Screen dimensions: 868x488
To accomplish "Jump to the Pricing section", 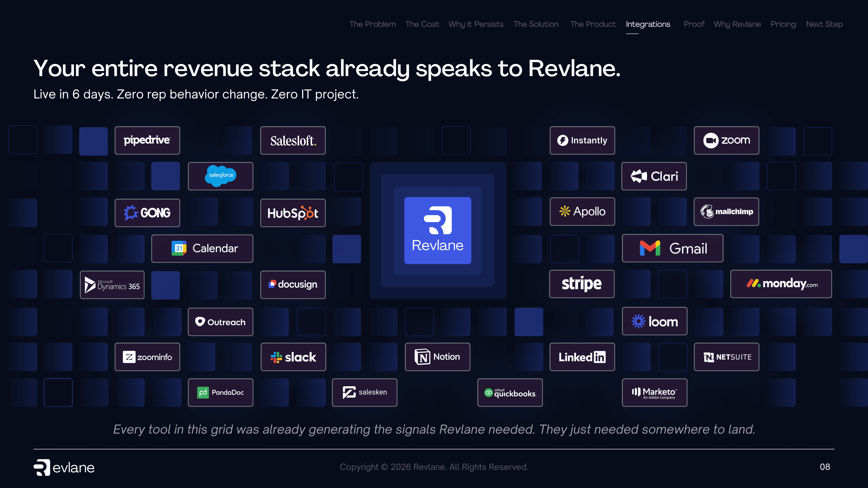I will point(783,24).
